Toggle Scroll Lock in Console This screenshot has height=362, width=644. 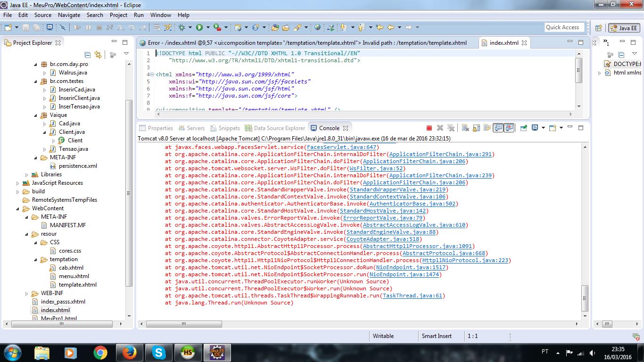[x=477, y=128]
